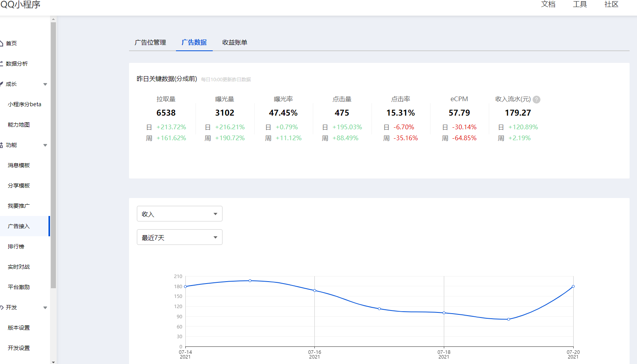The height and width of the screenshot is (364, 637).
Task: Click the sidebar scrollbar down arrow
Action: [x=53, y=362]
